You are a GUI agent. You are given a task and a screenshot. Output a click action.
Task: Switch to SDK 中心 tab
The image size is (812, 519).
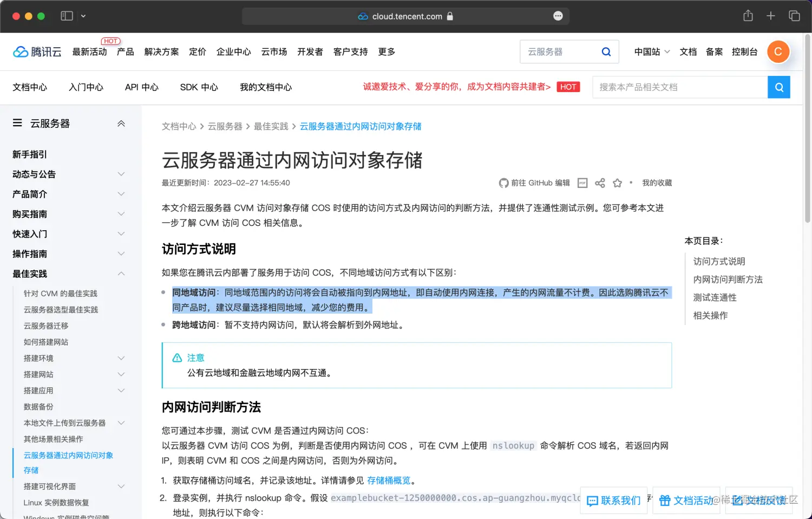coord(199,87)
